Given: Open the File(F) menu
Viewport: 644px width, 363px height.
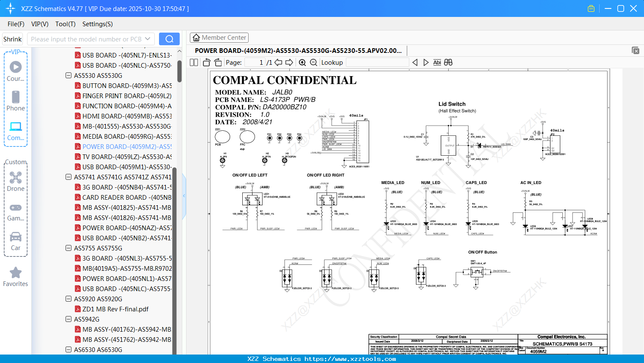Looking at the screenshot, I should (x=16, y=24).
